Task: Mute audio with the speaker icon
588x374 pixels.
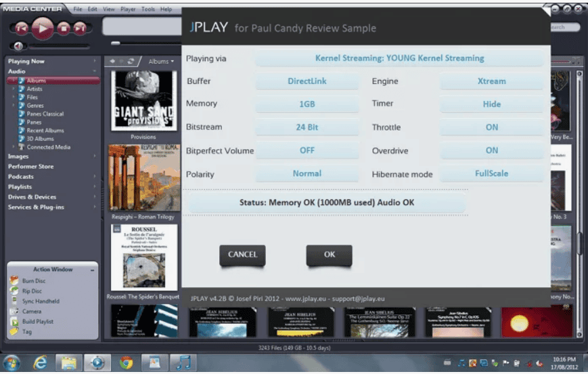Action: coord(18,46)
